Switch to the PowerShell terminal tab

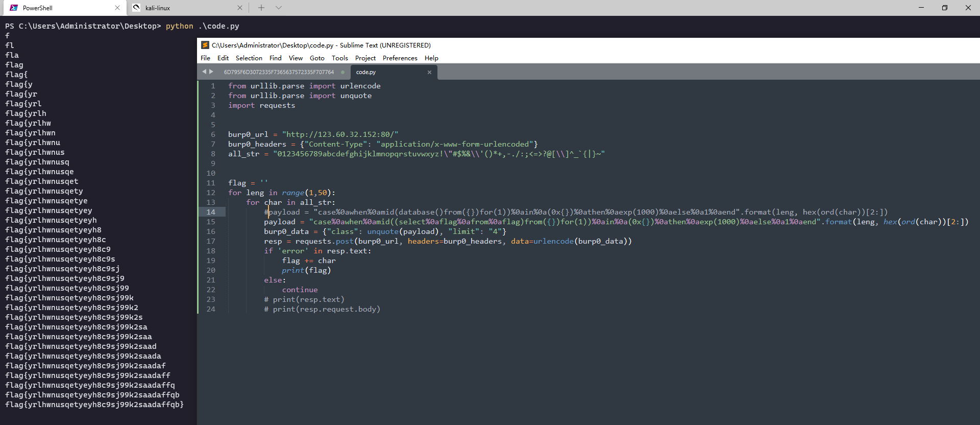pyautogui.click(x=64, y=8)
